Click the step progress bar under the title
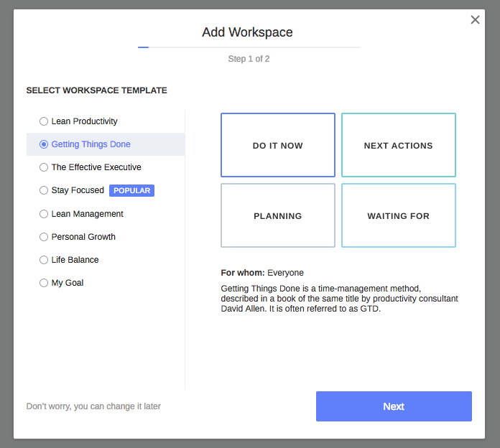 point(249,47)
